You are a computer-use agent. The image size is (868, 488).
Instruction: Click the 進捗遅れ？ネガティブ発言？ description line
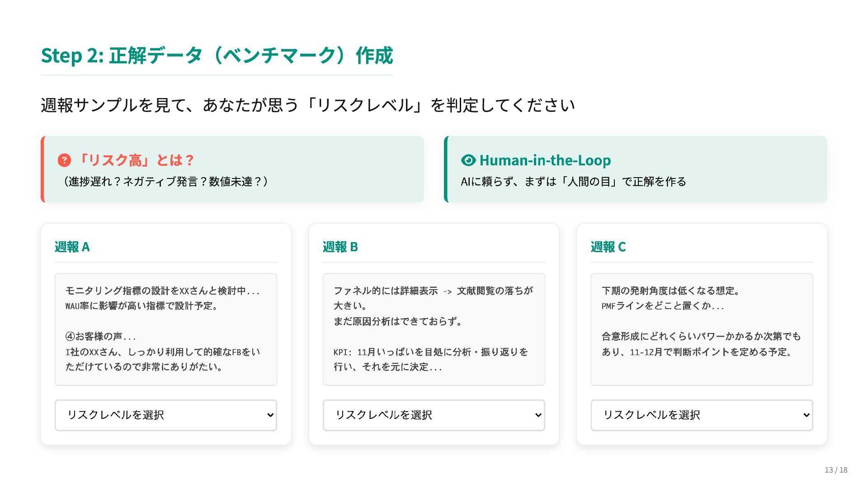click(165, 182)
